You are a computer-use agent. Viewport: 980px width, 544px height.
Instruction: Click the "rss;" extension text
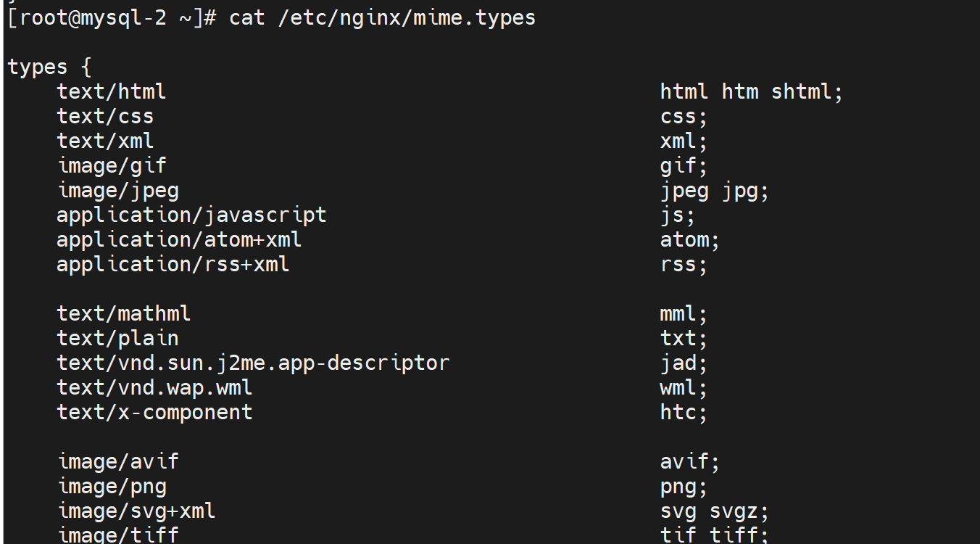(683, 265)
